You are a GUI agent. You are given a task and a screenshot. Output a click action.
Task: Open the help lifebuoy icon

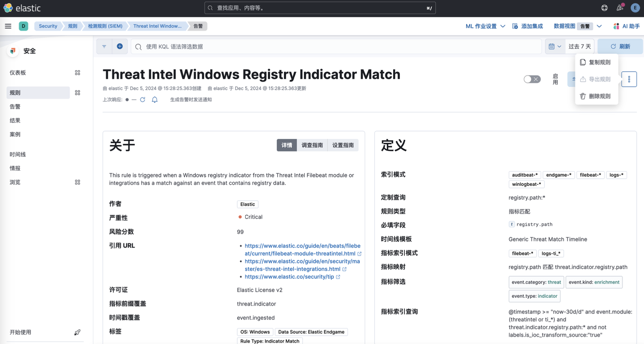coord(605,8)
